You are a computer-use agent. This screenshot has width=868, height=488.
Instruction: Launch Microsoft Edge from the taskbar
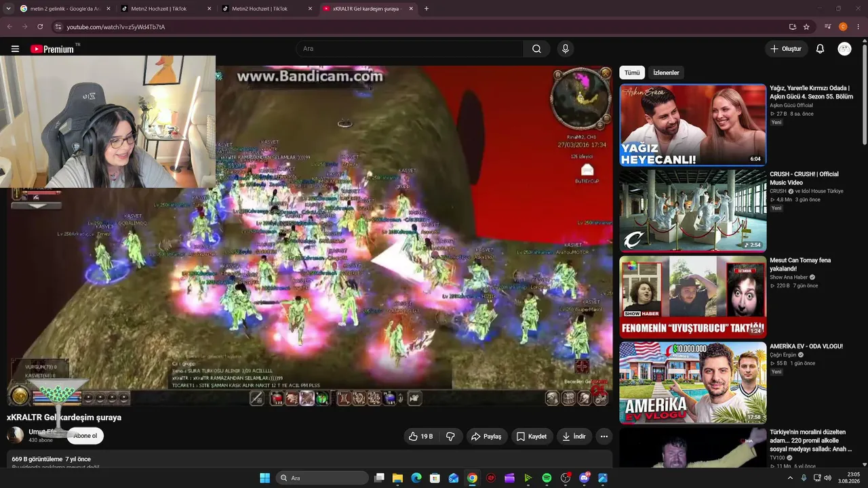416,478
